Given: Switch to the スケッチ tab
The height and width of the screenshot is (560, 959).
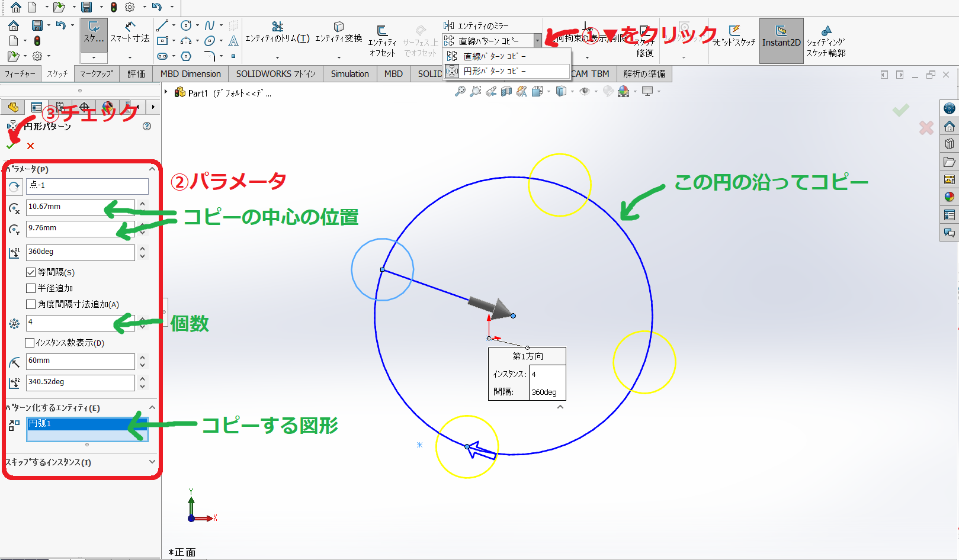Looking at the screenshot, I should pos(57,73).
